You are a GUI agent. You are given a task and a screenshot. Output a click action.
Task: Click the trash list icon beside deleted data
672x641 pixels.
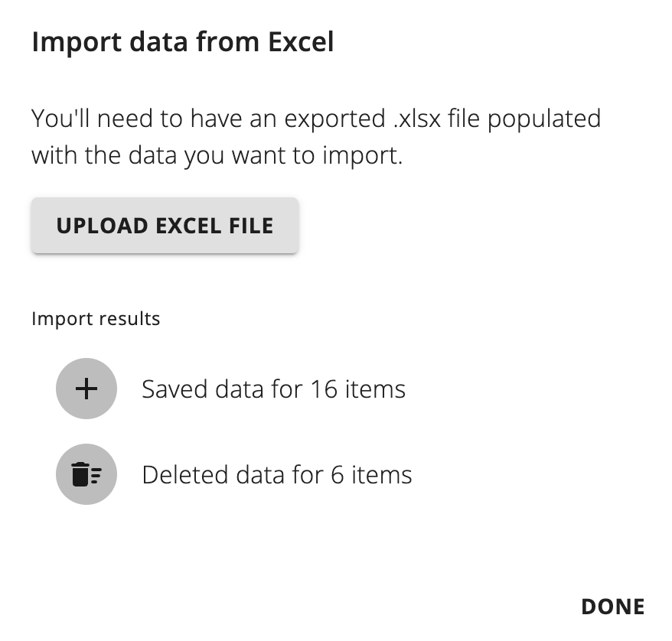coord(86,474)
